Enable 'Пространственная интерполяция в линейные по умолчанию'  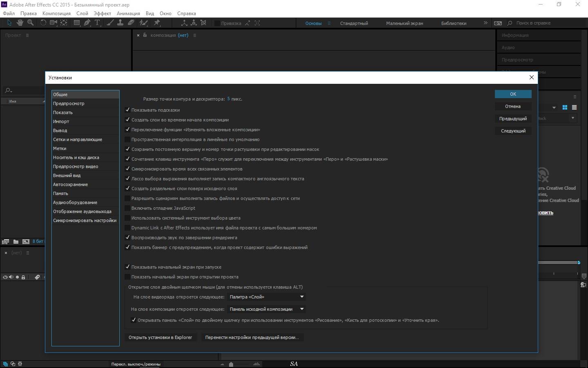[x=127, y=139]
